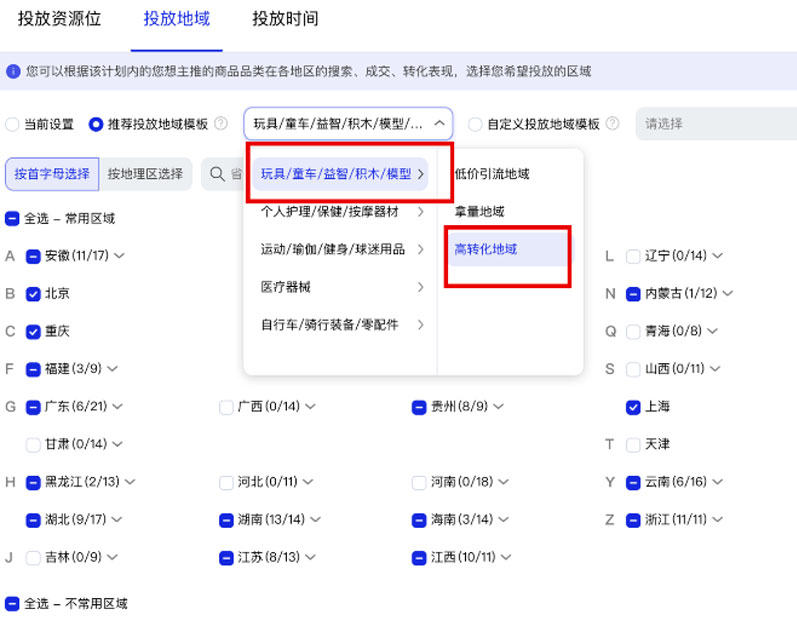The image size is (797, 621).
Task: Switch to the 投放地域 tab
Action: (176, 19)
